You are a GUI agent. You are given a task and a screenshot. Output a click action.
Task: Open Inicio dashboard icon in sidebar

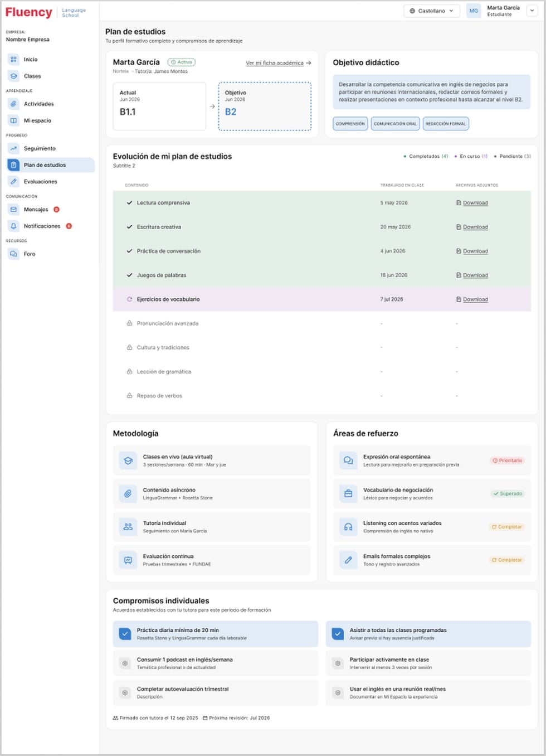click(x=14, y=59)
